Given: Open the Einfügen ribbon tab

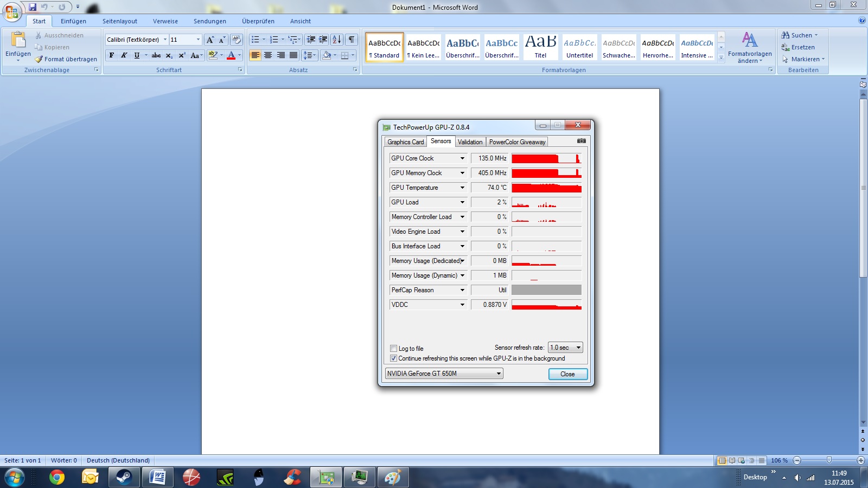Looking at the screenshot, I should 73,21.
